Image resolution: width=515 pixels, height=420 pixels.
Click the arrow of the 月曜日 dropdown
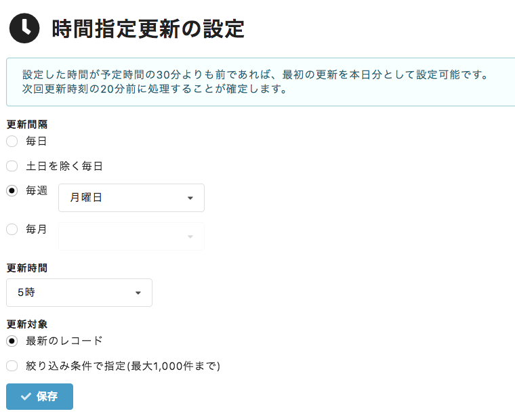tap(190, 198)
